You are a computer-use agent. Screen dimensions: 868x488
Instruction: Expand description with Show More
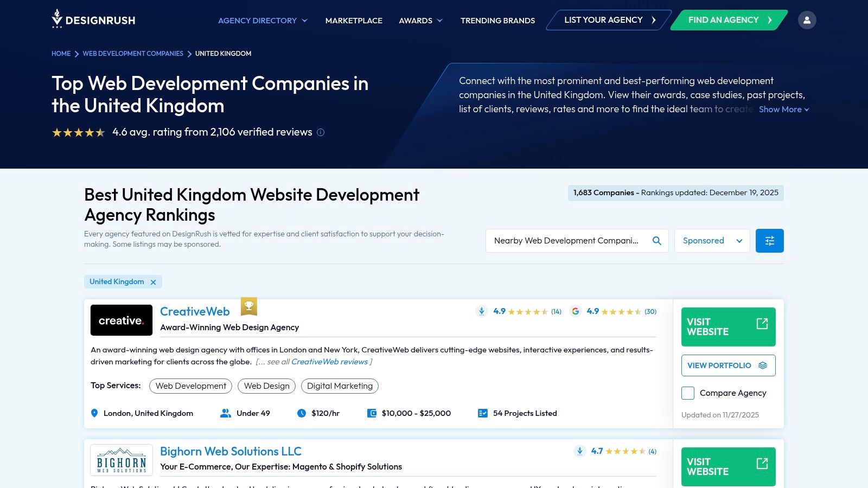point(783,110)
